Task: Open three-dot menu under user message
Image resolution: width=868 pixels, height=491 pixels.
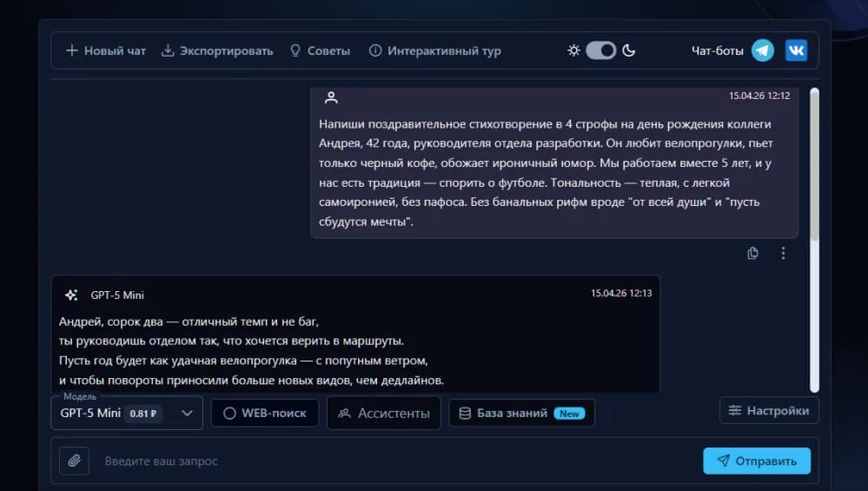Action: pos(783,253)
